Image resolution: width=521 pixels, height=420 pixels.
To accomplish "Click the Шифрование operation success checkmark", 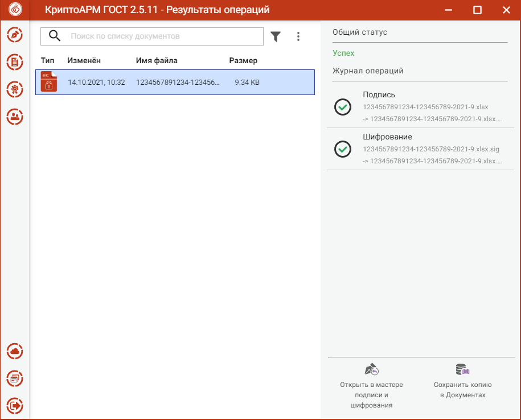I will click(x=343, y=149).
